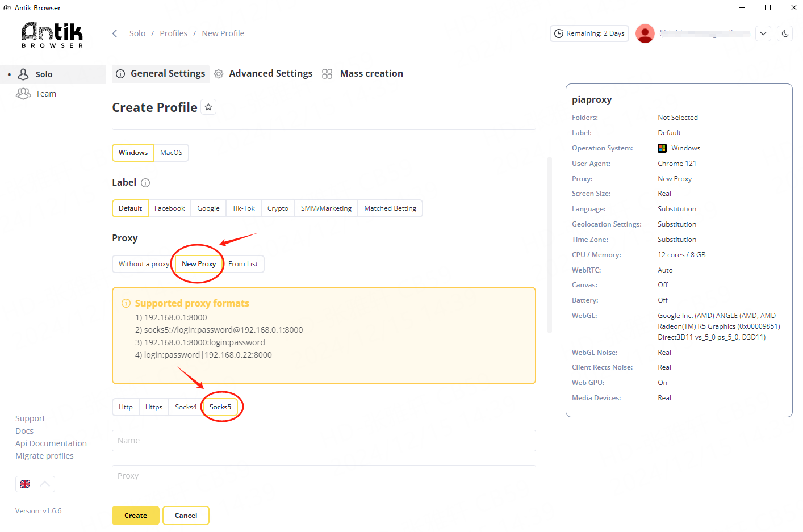Open the language selector with UK flag
Screen dimensions: 803x532
[x=35, y=484]
